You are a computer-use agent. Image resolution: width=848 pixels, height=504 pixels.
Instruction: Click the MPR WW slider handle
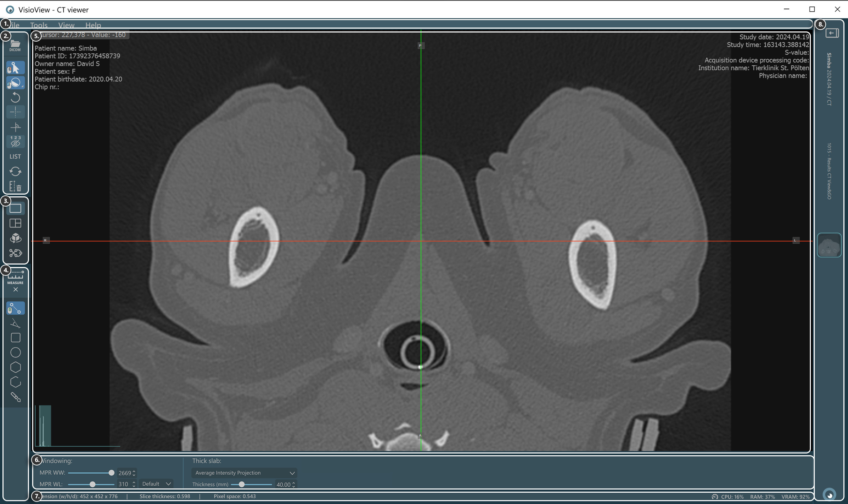tap(111, 473)
